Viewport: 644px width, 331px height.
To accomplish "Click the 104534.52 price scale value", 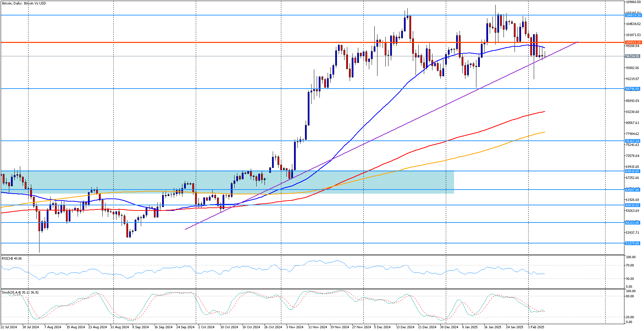I will [x=633, y=24].
